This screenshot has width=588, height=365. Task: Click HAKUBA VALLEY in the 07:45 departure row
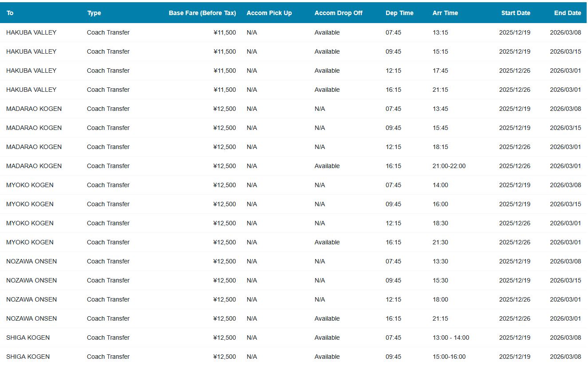click(32, 32)
